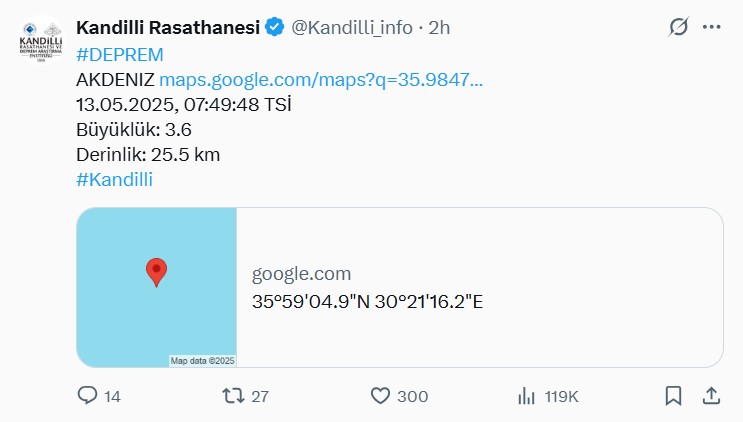Click the Kandilli Rasathanesi profile avatar
743x422 pixels.
[x=41, y=46]
